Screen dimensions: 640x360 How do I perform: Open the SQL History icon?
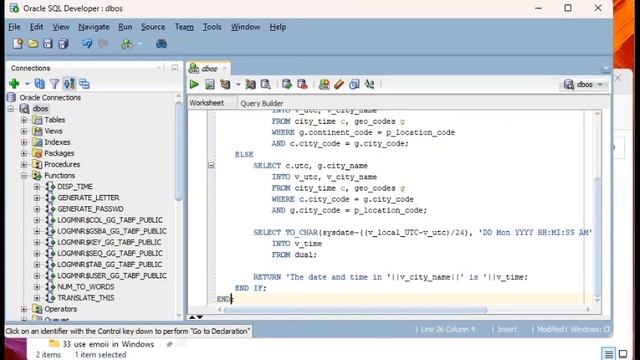coord(354,84)
